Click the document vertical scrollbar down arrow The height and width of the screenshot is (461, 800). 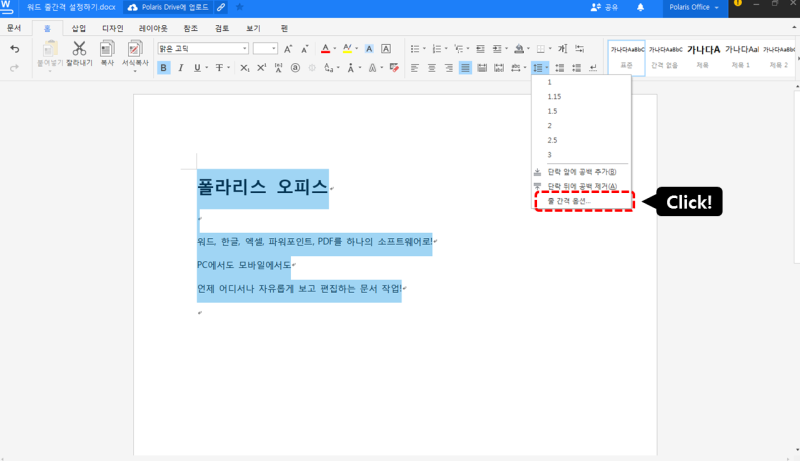pyautogui.click(x=797, y=450)
